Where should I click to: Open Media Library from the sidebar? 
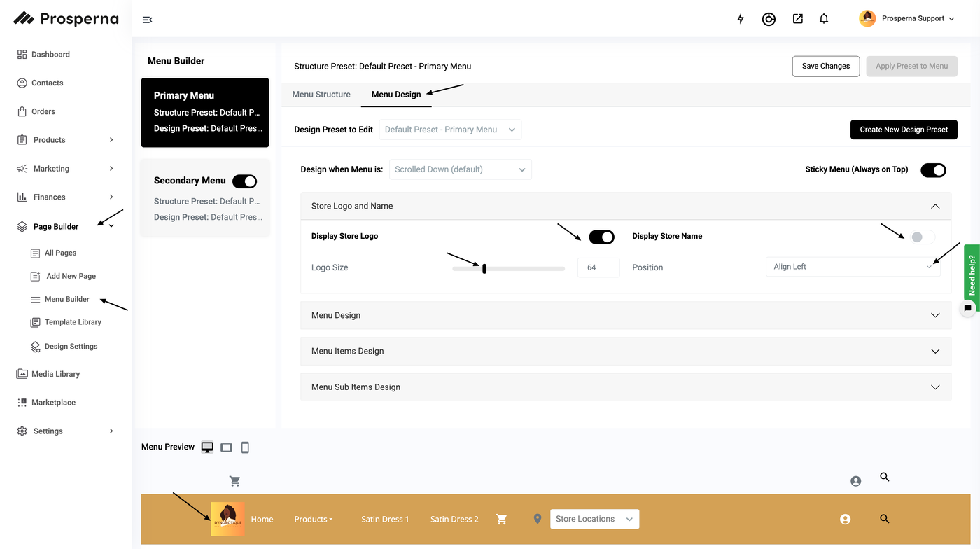pos(48,374)
